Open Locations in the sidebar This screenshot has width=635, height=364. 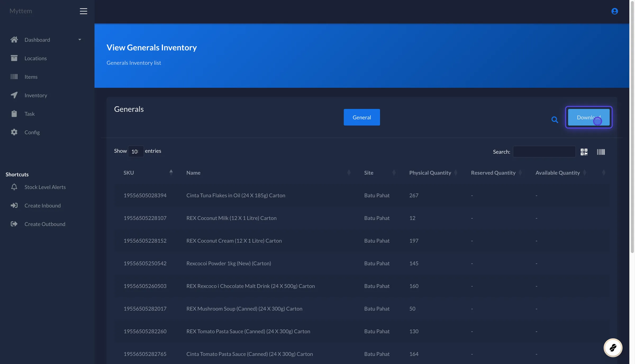tap(35, 58)
